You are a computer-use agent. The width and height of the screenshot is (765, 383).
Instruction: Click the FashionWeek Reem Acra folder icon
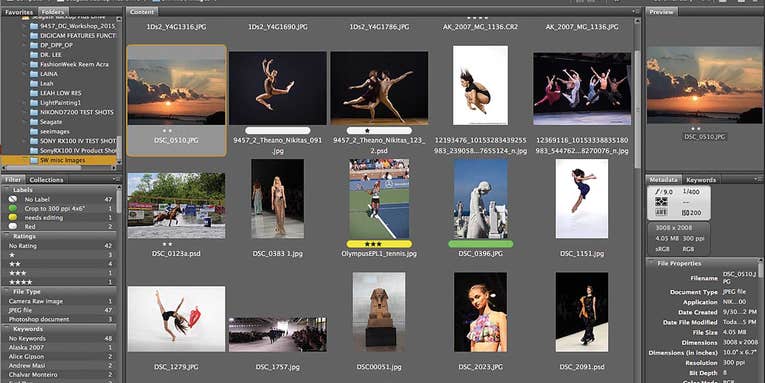[x=34, y=64]
